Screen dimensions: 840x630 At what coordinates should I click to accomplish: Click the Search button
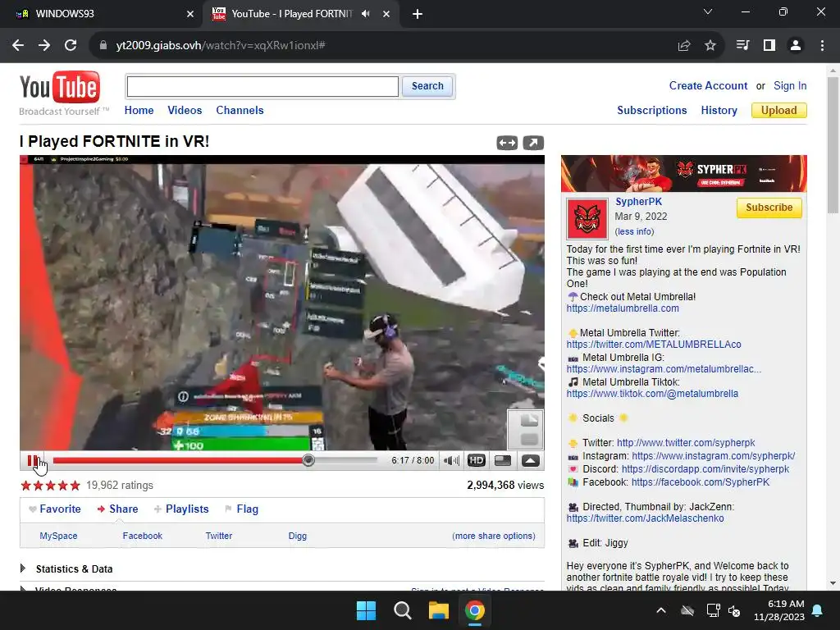427,86
